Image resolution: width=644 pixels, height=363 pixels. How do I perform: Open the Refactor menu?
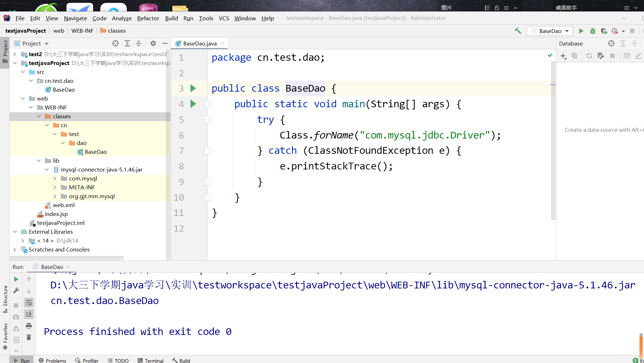pyautogui.click(x=148, y=18)
